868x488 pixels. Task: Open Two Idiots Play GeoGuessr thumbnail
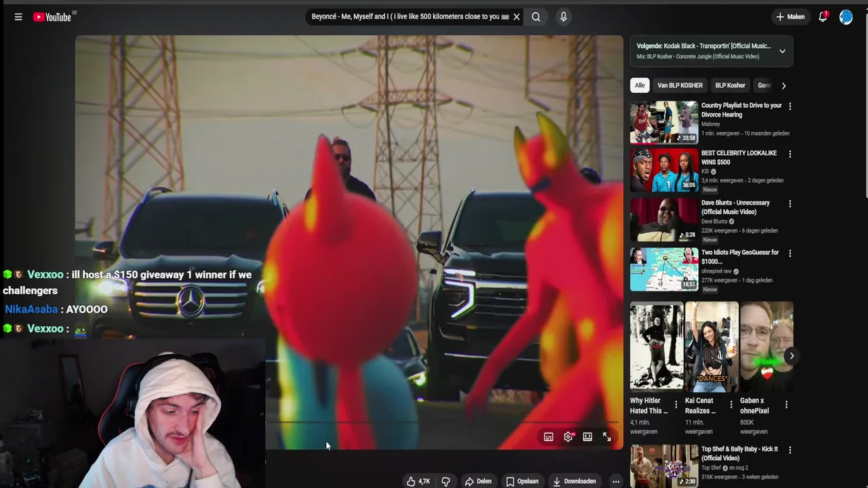click(x=664, y=269)
